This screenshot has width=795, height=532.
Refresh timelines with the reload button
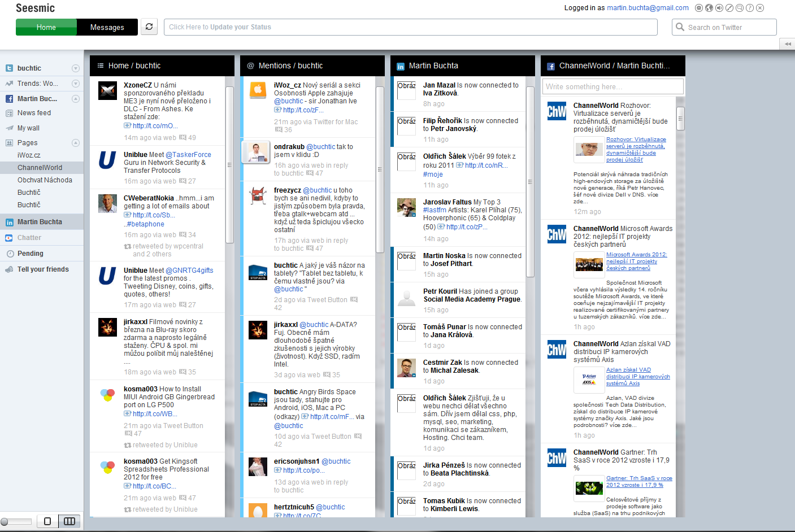[149, 27]
